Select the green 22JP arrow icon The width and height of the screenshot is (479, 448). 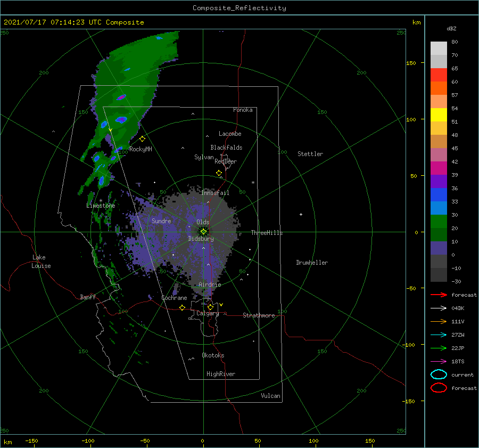tap(439, 348)
